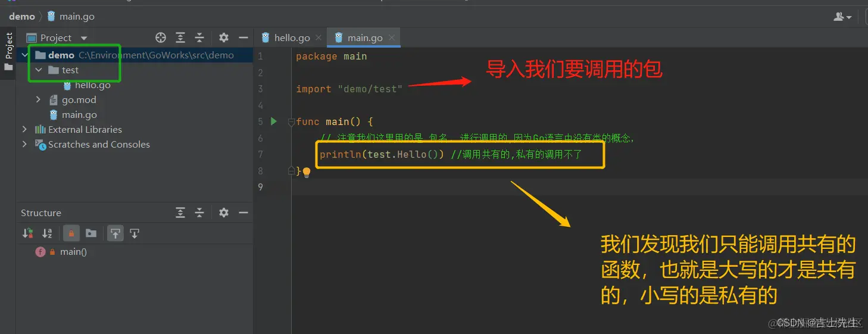Open Project panel settings gear

coord(224,38)
